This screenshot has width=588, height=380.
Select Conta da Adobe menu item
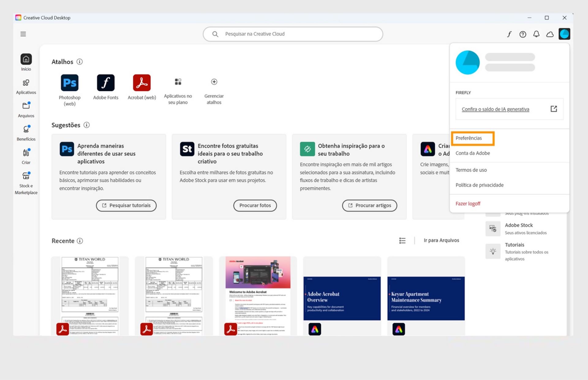pos(473,153)
